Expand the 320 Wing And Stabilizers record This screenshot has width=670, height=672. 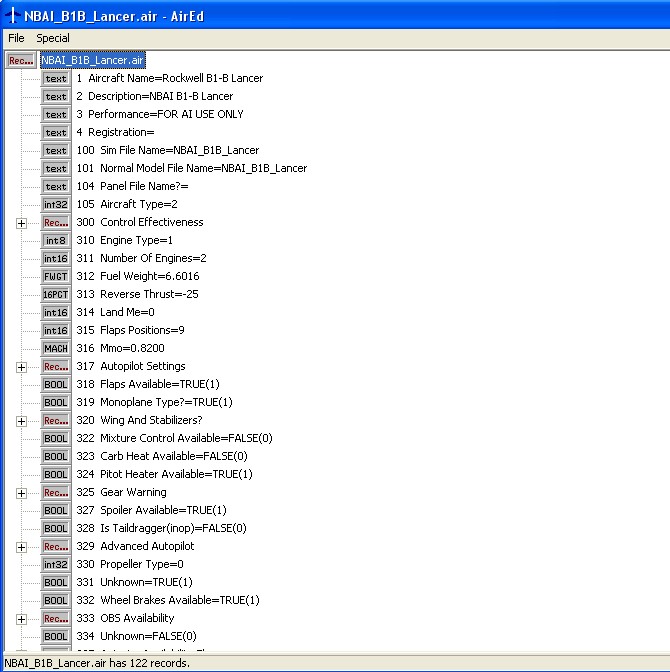(21, 421)
